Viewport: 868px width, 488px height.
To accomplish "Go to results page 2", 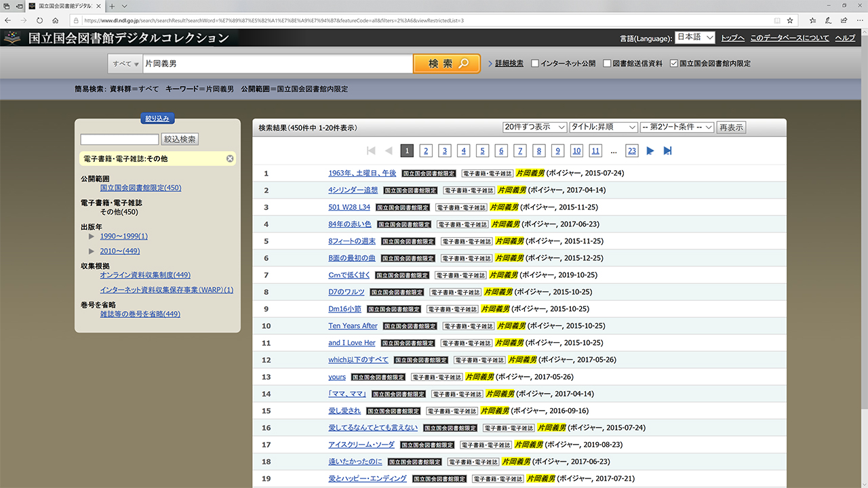I will point(426,150).
